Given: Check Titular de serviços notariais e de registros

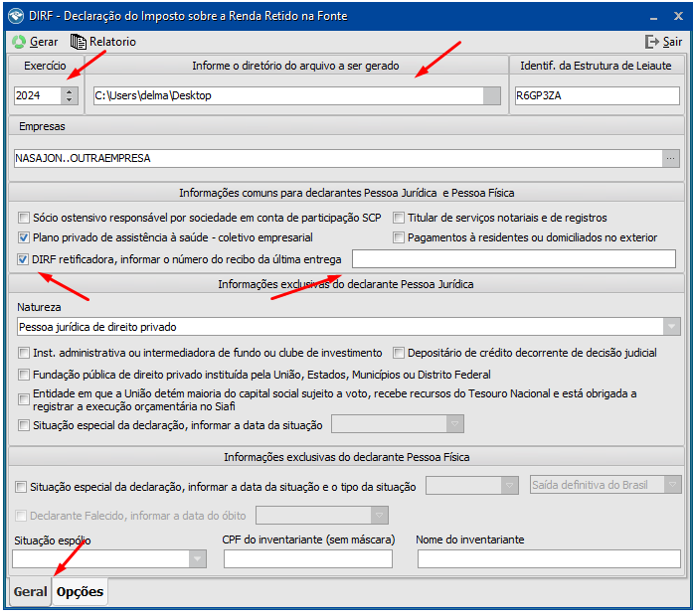Looking at the screenshot, I should coord(399,218).
